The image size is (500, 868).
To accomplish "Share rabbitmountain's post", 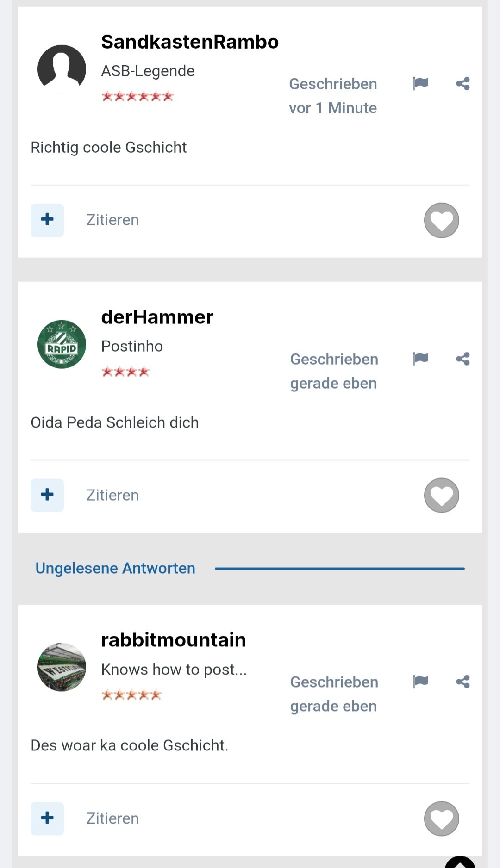I will pyautogui.click(x=462, y=681).
